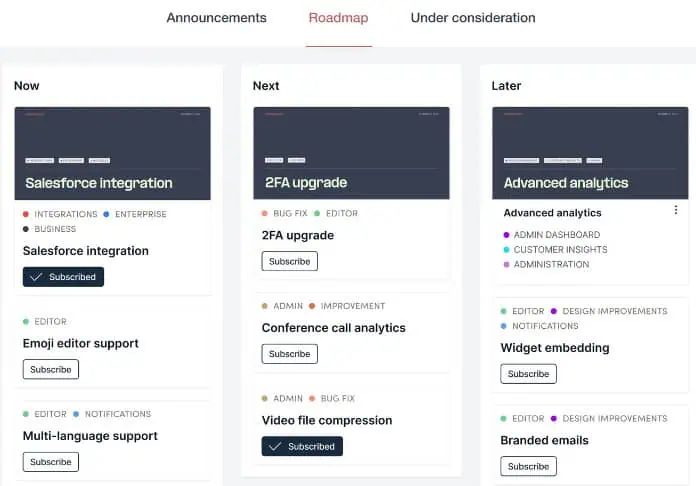Click the BUSINESS tag
Screen dimensions: 696x486
(x=50, y=229)
